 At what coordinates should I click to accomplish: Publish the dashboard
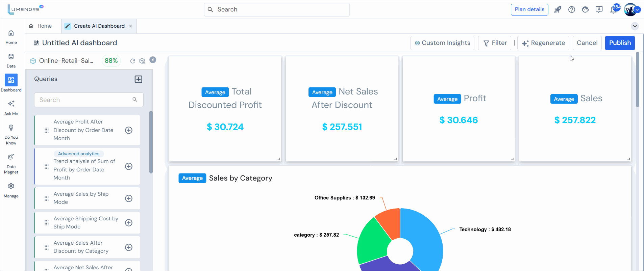(620, 43)
